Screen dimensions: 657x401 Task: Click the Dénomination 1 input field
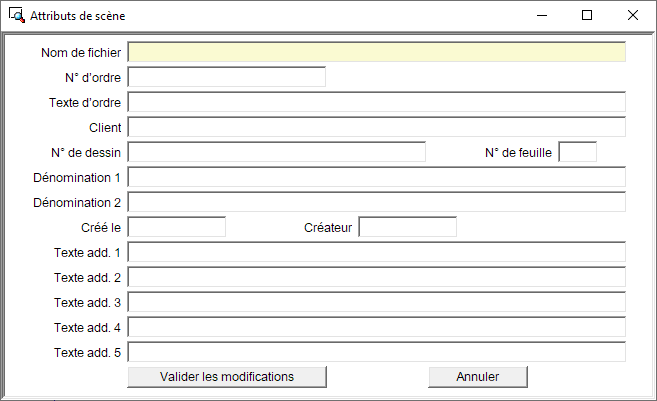[376, 177]
